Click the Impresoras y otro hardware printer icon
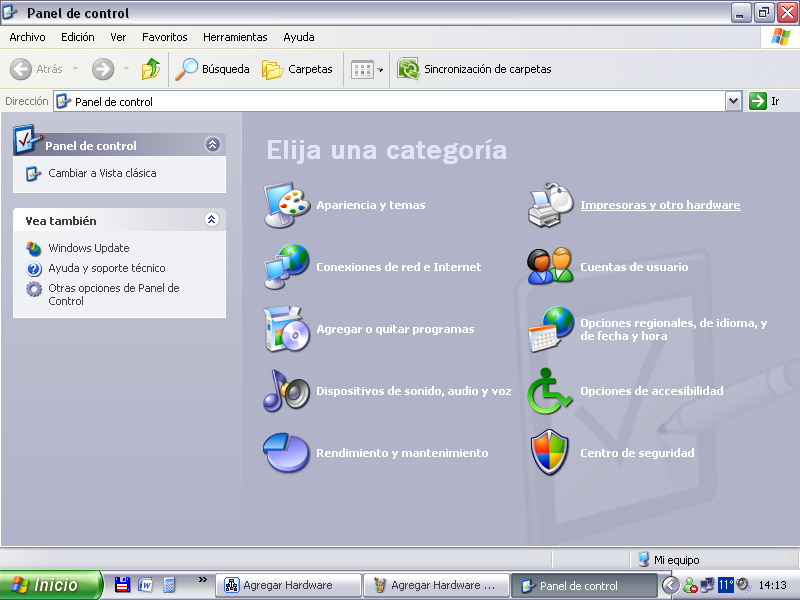The width and height of the screenshot is (800, 600). pyautogui.click(x=550, y=206)
